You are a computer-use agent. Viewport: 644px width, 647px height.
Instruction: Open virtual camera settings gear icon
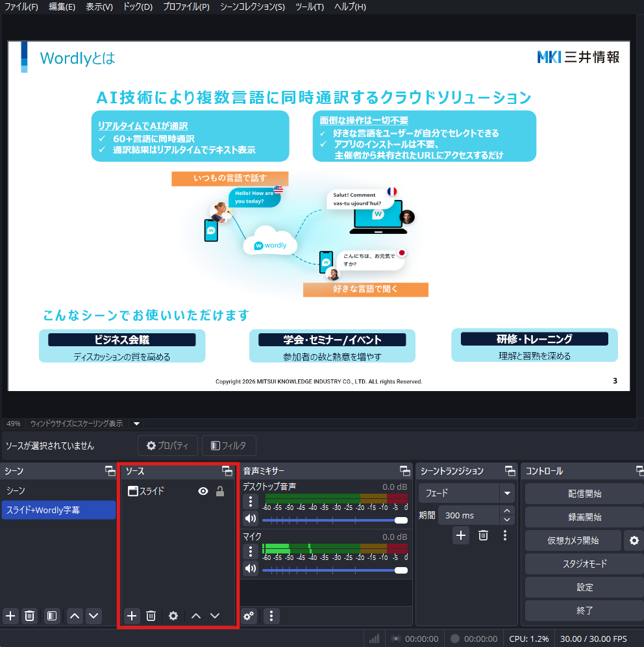pyautogui.click(x=634, y=540)
